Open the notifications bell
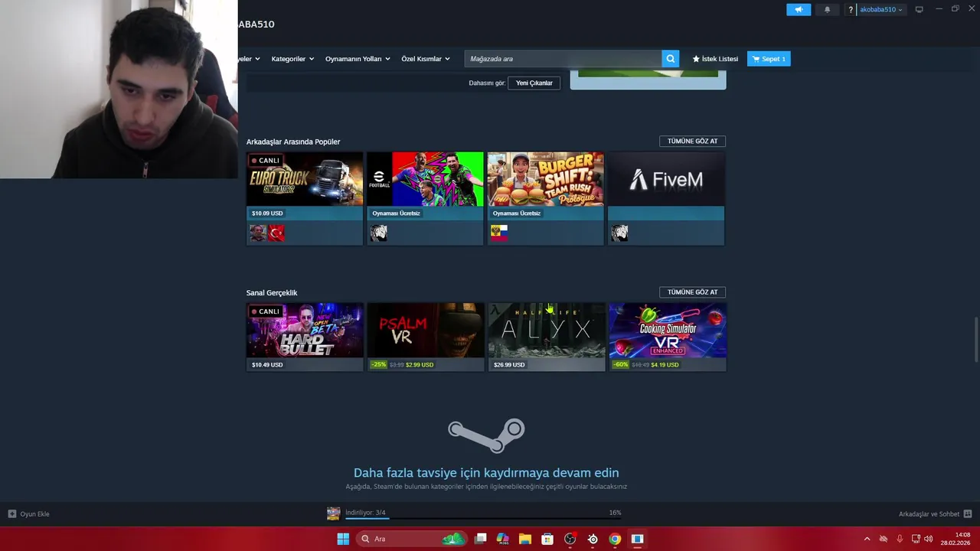This screenshot has width=980, height=551. tap(827, 10)
